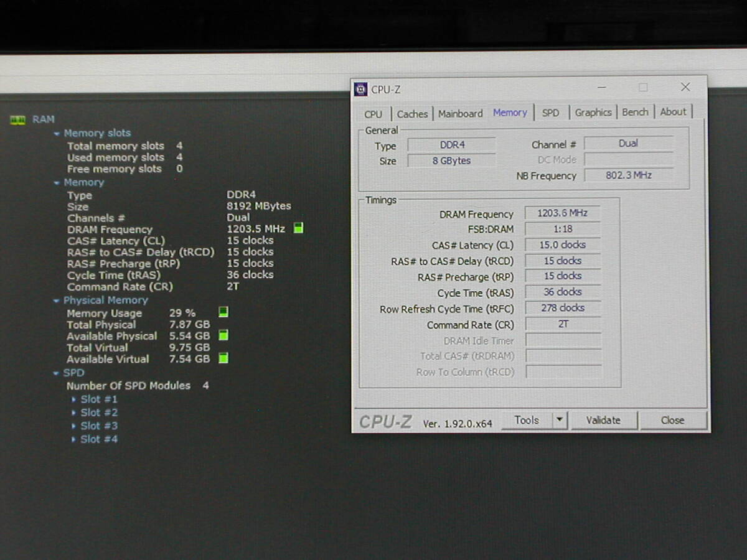The width and height of the screenshot is (747, 560).
Task: Minimize the CPU-Z window
Action: 602,88
